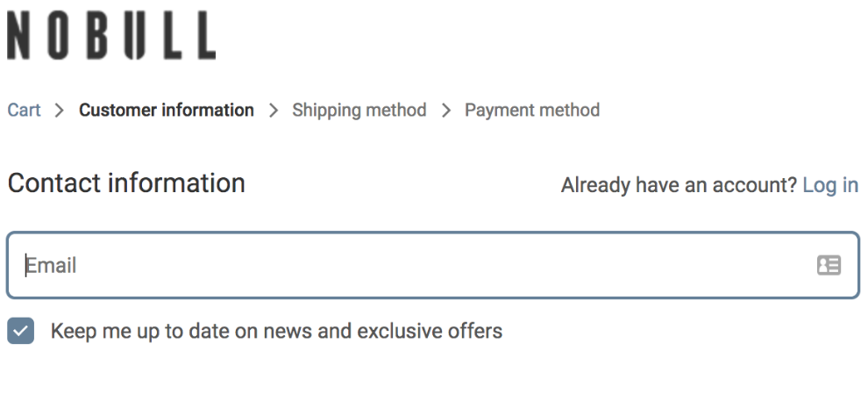Click the Contact information heading

click(126, 183)
